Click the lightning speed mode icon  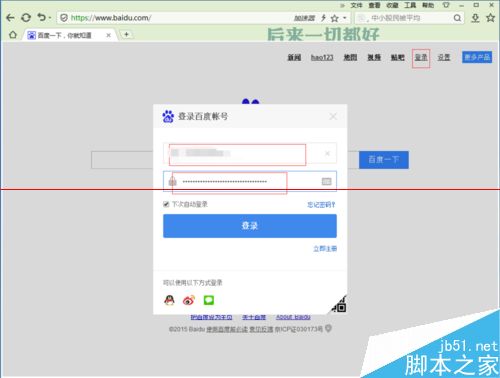tap(323, 18)
